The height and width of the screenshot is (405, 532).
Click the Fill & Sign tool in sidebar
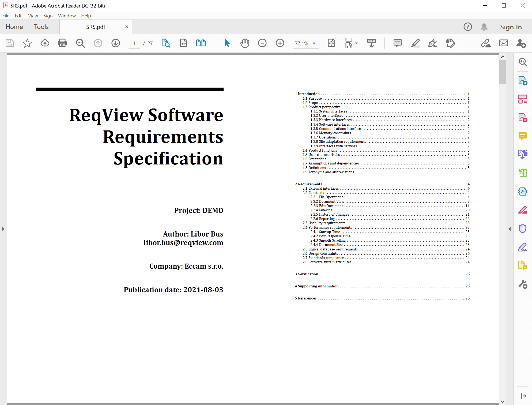[522, 247]
